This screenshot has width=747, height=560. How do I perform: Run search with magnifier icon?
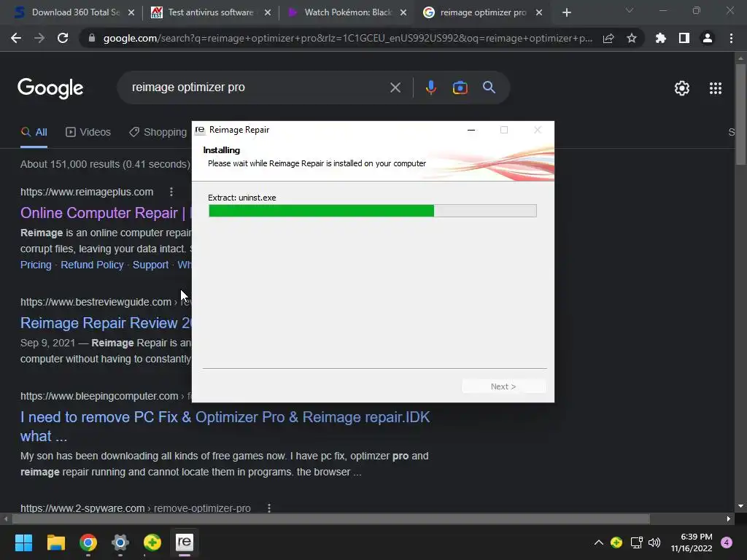[x=489, y=87]
